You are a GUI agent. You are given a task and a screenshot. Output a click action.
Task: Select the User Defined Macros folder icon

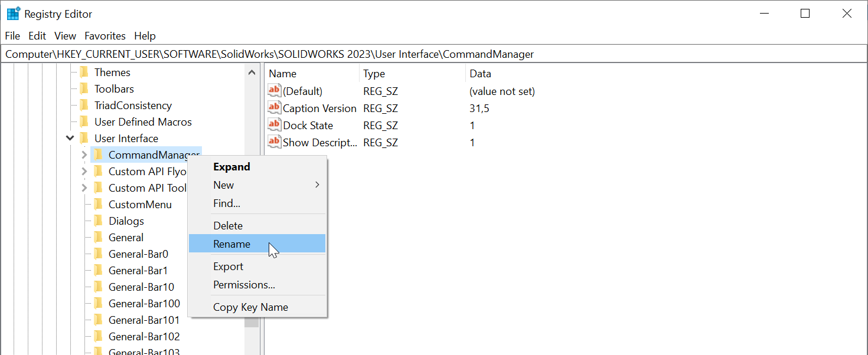(x=84, y=122)
